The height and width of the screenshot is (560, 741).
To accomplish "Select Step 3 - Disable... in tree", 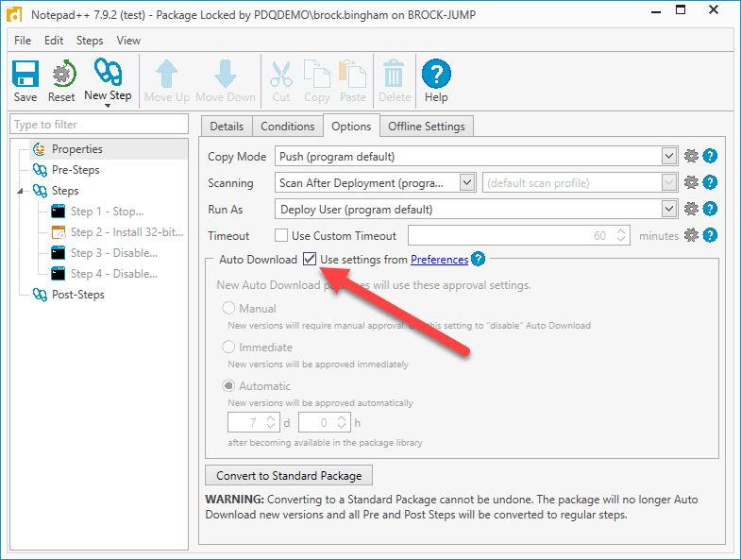I will [114, 253].
